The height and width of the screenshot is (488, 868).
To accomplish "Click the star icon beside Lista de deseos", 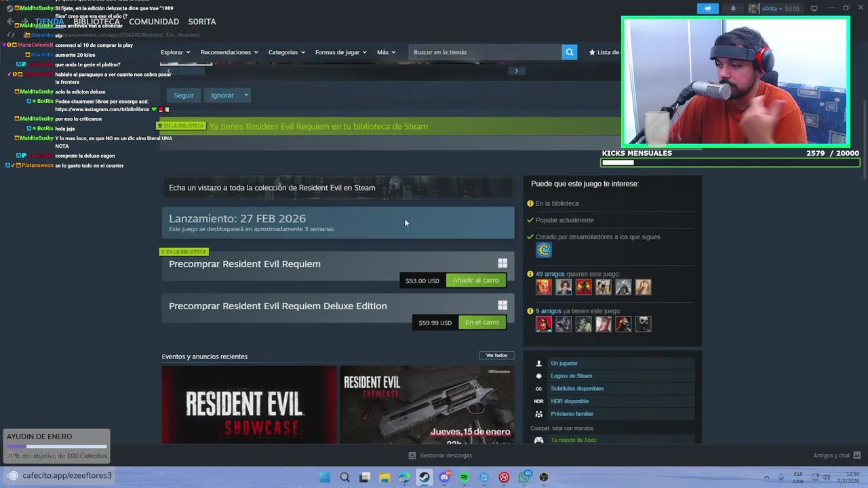I will [x=592, y=52].
